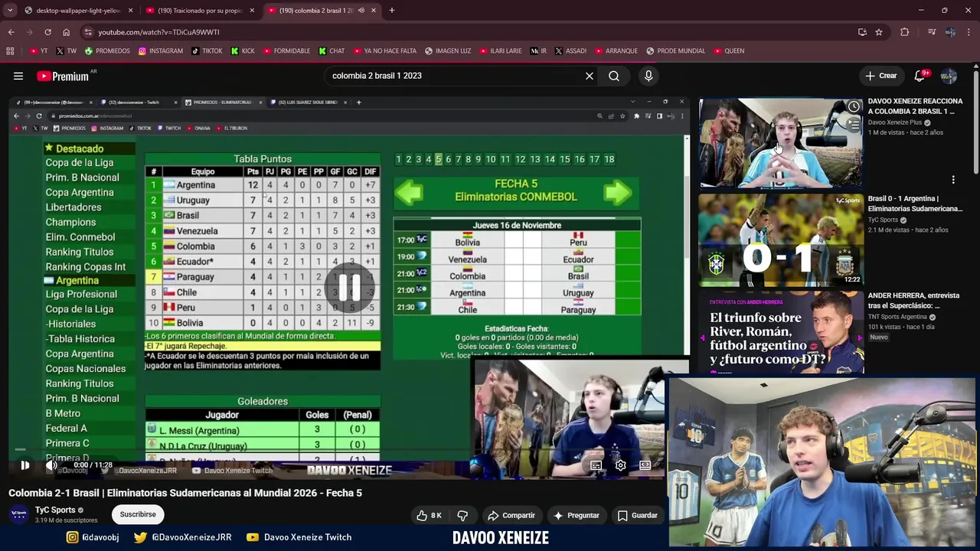
Task: Dislike the video
Action: pyautogui.click(x=462, y=515)
